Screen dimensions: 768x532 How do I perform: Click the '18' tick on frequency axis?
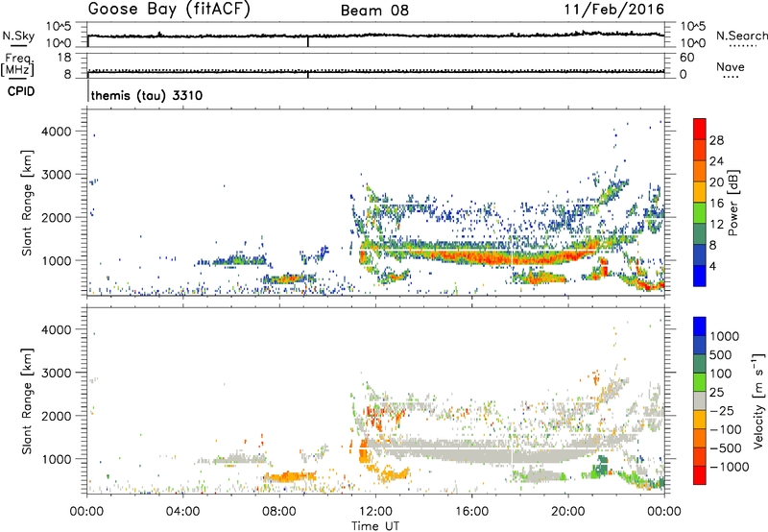point(63,58)
